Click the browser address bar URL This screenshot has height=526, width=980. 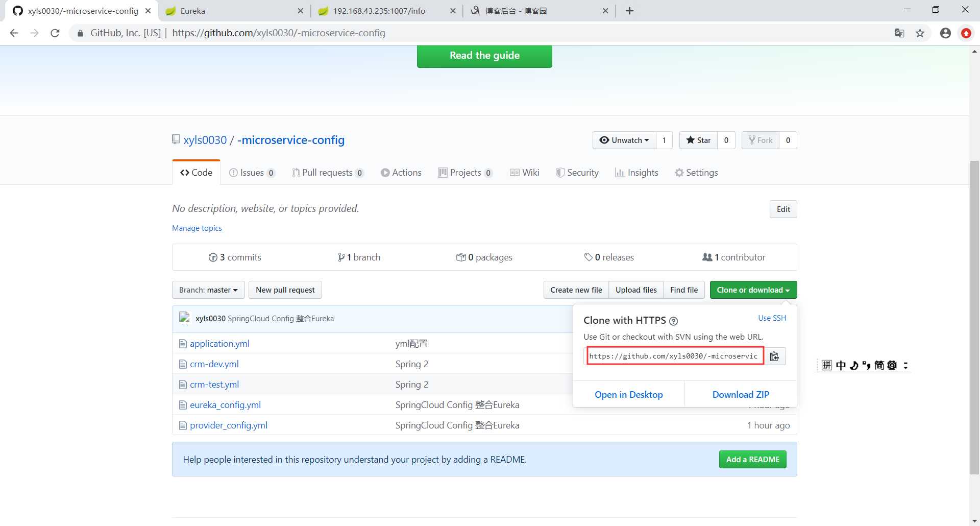(x=279, y=33)
